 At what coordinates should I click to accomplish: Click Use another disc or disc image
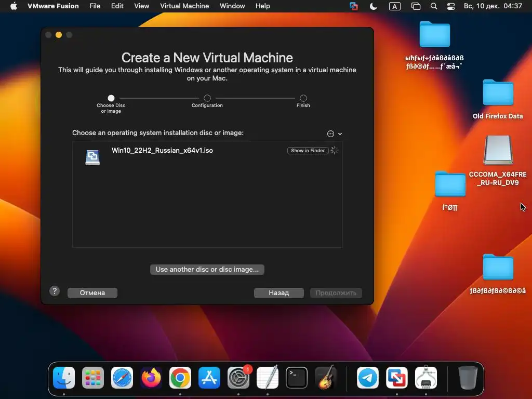point(207,270)
